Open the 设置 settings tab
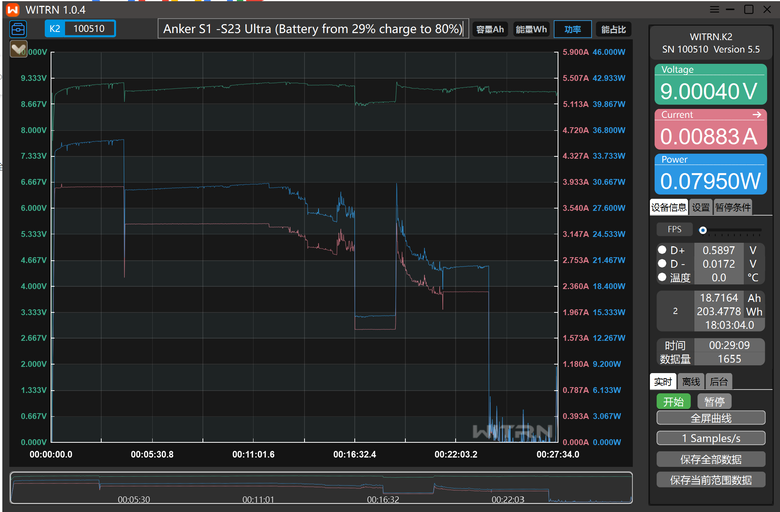Image resolution: width=780 pixels, height=512 pixels. pyautogui.click(x=700, y=207)
